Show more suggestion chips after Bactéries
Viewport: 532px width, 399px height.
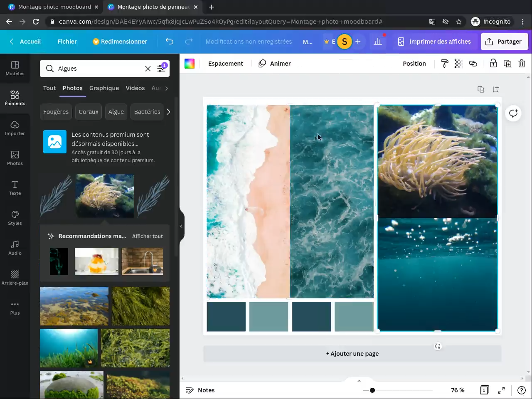168,112
